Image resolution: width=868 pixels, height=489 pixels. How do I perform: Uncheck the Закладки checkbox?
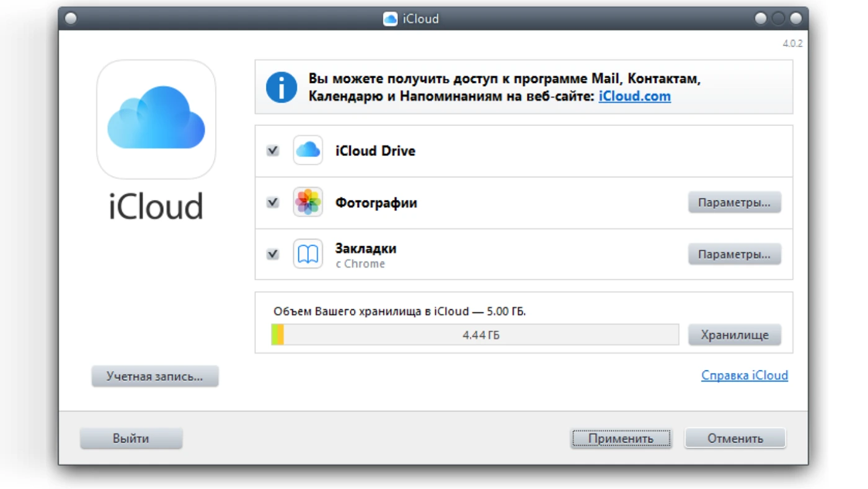click(273, 254)
